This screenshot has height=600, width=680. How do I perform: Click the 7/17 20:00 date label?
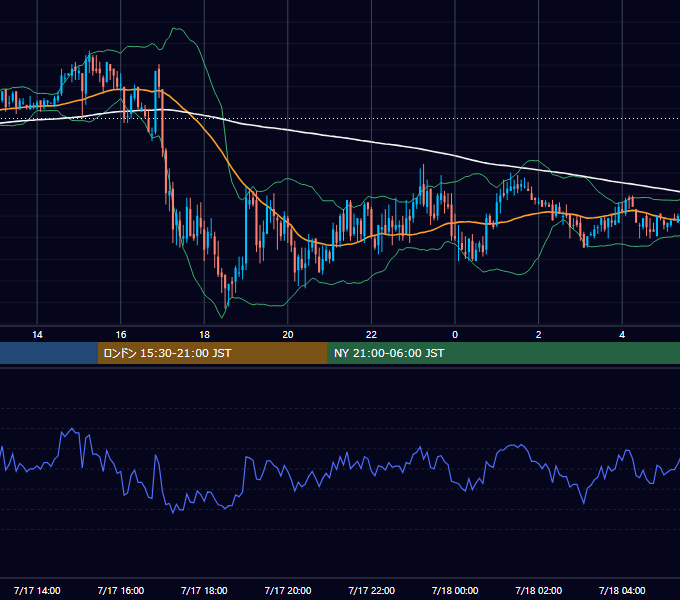tap(288, 590)
